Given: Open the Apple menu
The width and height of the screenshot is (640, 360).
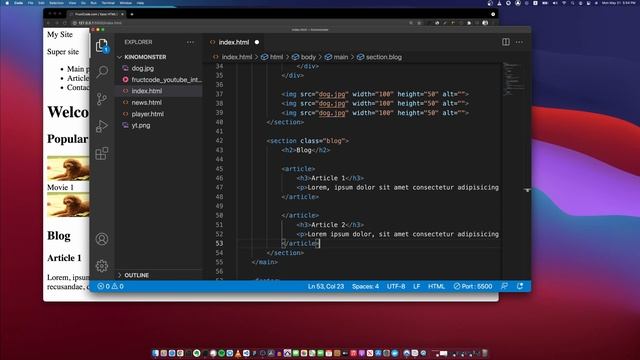Looking at the screenshot, I should (7, 3).
